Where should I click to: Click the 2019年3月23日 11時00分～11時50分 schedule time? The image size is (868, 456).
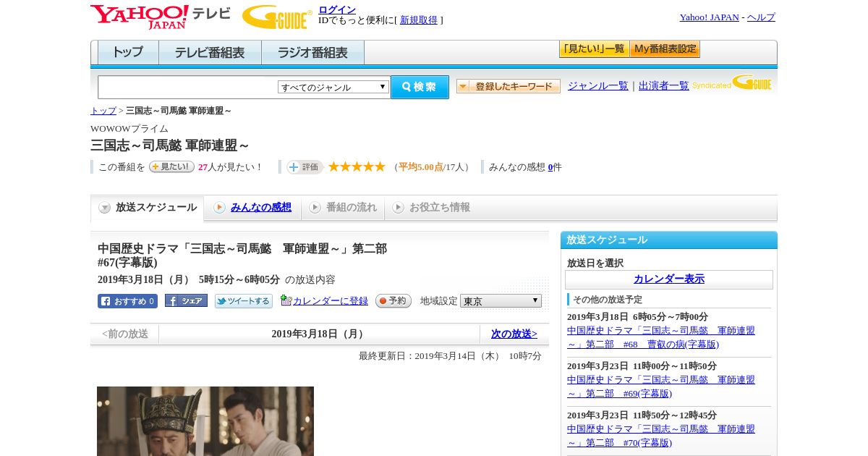642,366
